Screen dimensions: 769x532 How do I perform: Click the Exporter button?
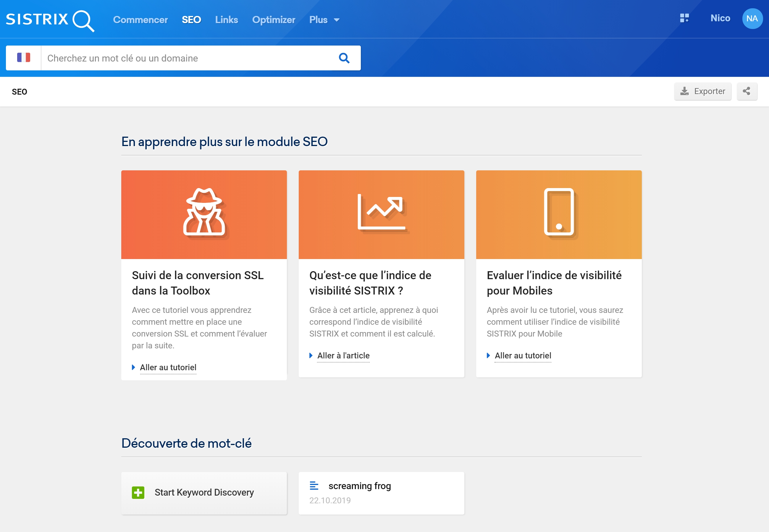[703, 91]
